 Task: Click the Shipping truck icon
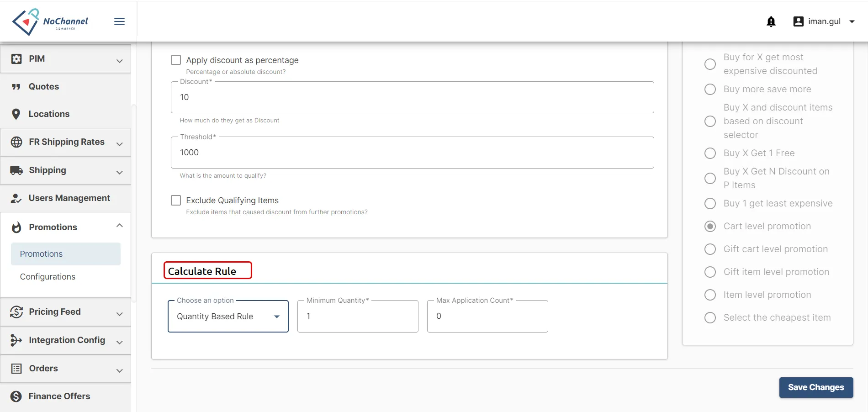(x=16, y=170)
